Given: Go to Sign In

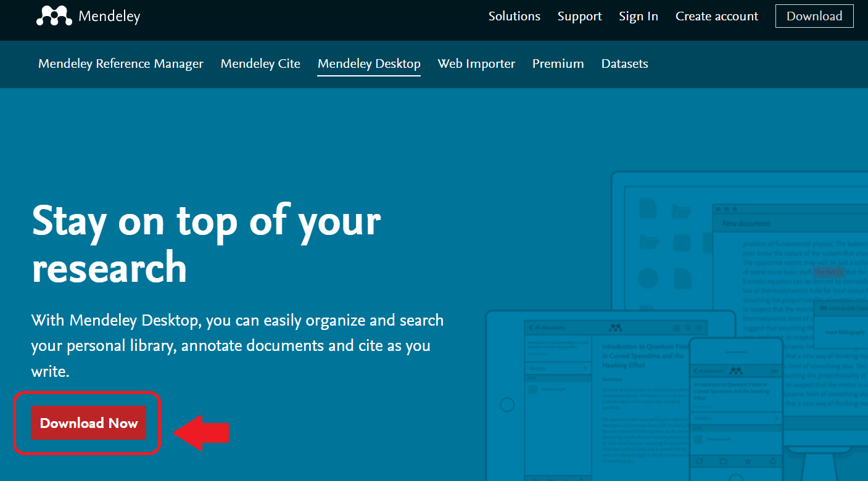Looking at the screenshot, I should [x=639, y=17].
